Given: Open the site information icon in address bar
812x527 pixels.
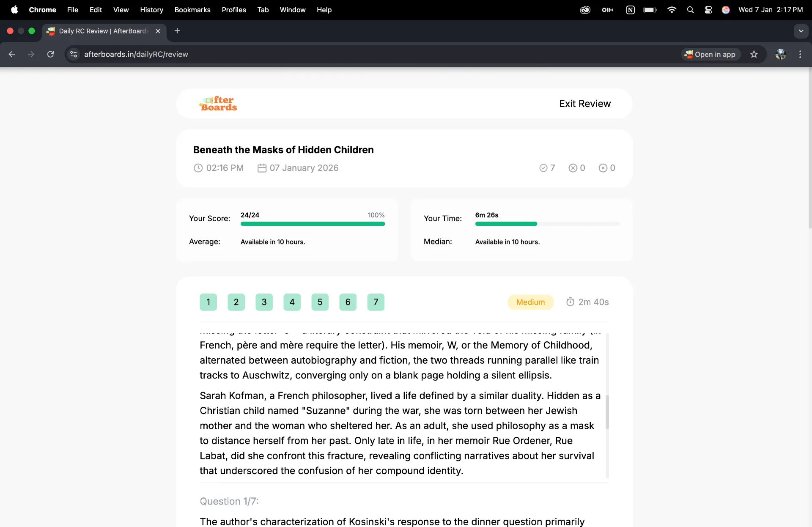Looking at the screenshot, I should pyautogui.click(x=74, y=54).
